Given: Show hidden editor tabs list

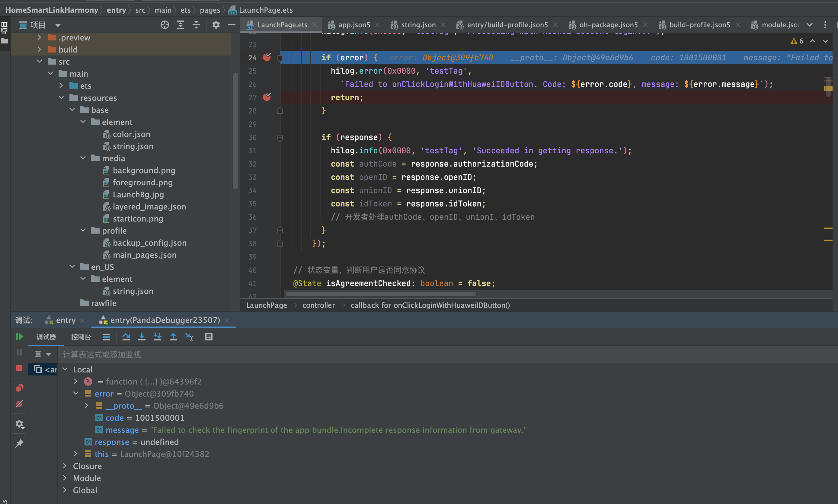Looking at the screenshot, I should pos(809,25).
